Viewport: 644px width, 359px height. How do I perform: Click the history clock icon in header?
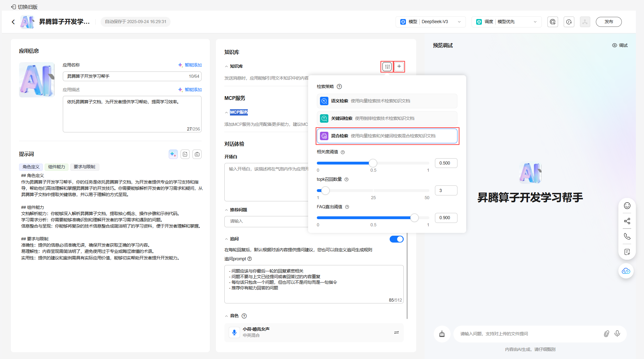pyautogui.click(x=569, y=22)
